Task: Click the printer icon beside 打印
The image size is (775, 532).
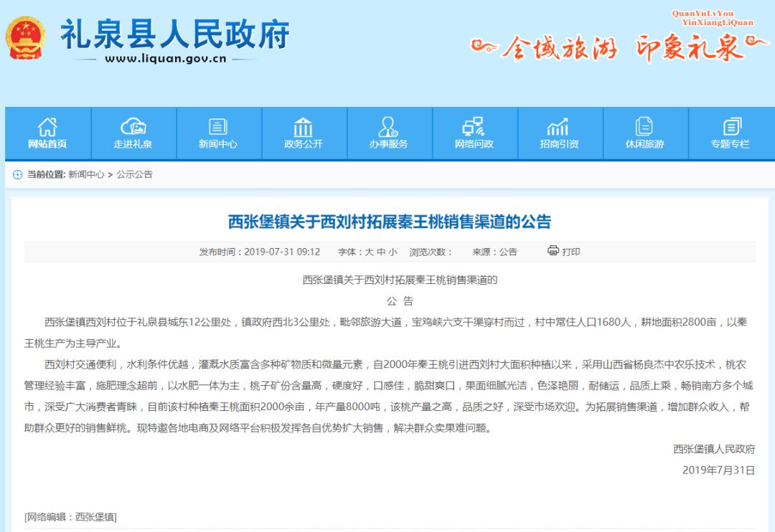Action: pos(553,251)
